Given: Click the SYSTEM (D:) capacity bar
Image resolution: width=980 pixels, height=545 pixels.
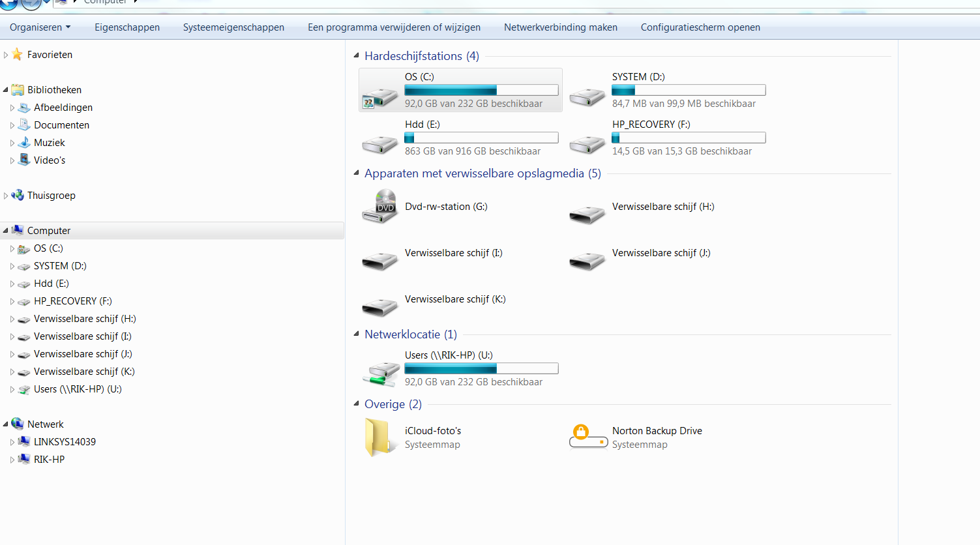Looking at the screenshot, I should (689, 90).
